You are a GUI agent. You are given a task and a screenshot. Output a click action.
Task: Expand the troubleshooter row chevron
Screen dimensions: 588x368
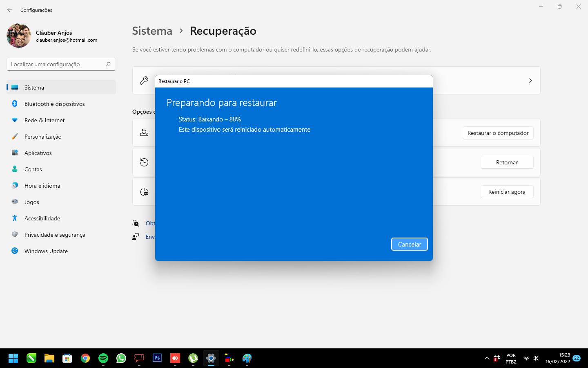tap(530, 81)
